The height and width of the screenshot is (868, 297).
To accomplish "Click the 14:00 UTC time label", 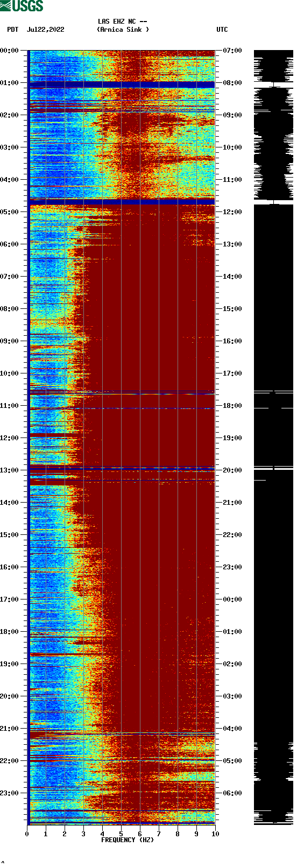I will click(232, 277).
